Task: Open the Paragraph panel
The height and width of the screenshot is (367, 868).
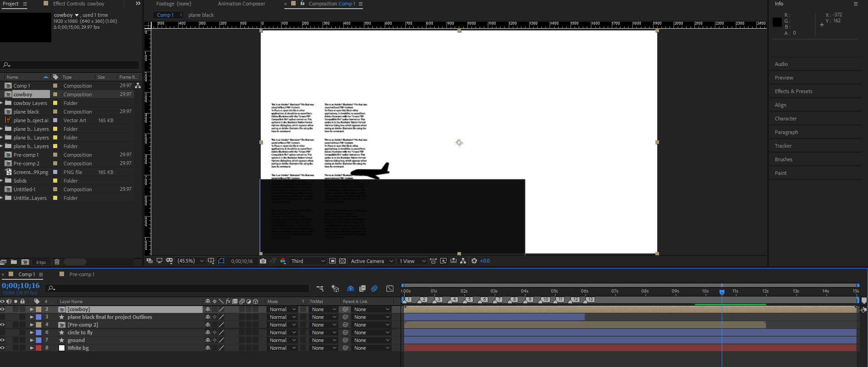Action: click(x=786, y=132)
